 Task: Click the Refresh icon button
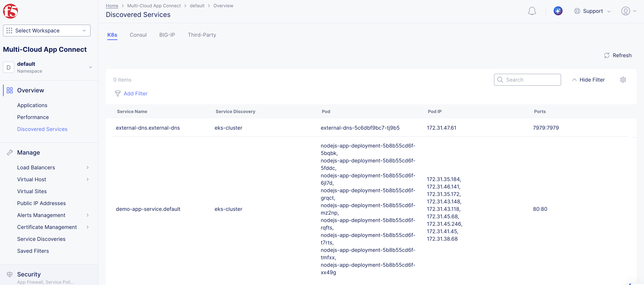click(607, 56)
